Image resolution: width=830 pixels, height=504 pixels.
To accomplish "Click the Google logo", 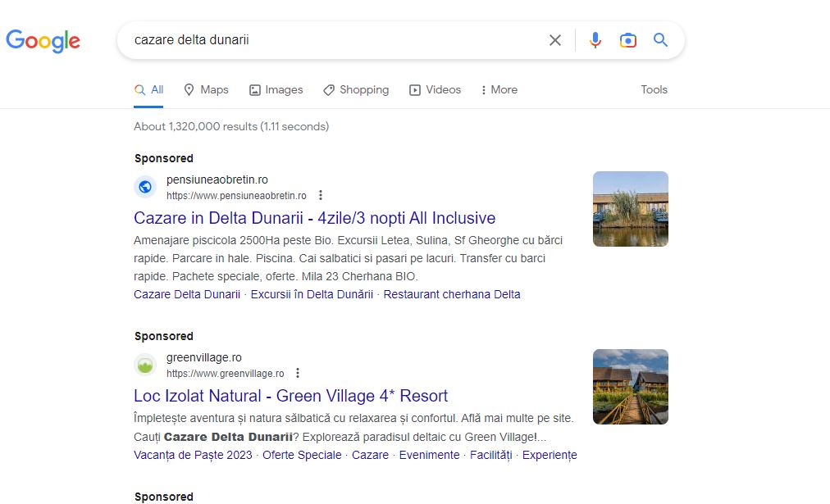I will [43, 40].
